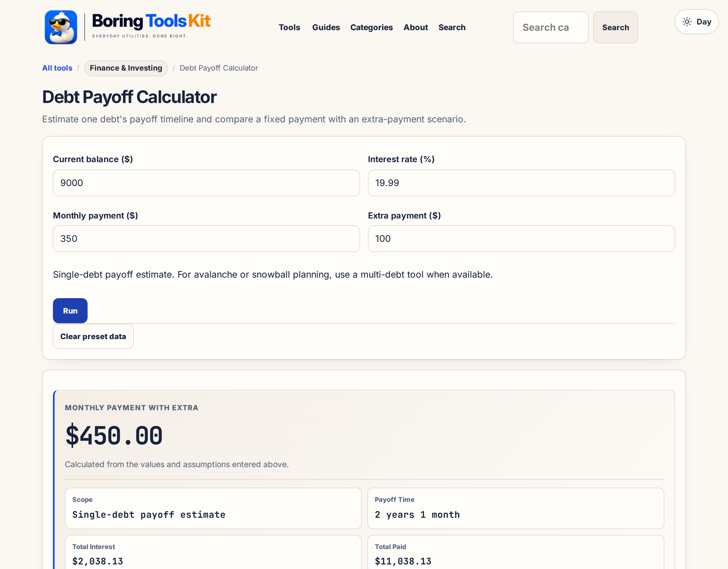Select the Payoff Time value 2 years 1 month
Screen dimensions: 728x569
(x=417, y=515)
